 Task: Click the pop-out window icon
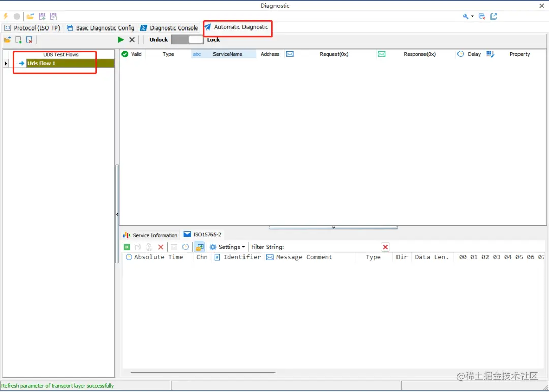[493, 16]
